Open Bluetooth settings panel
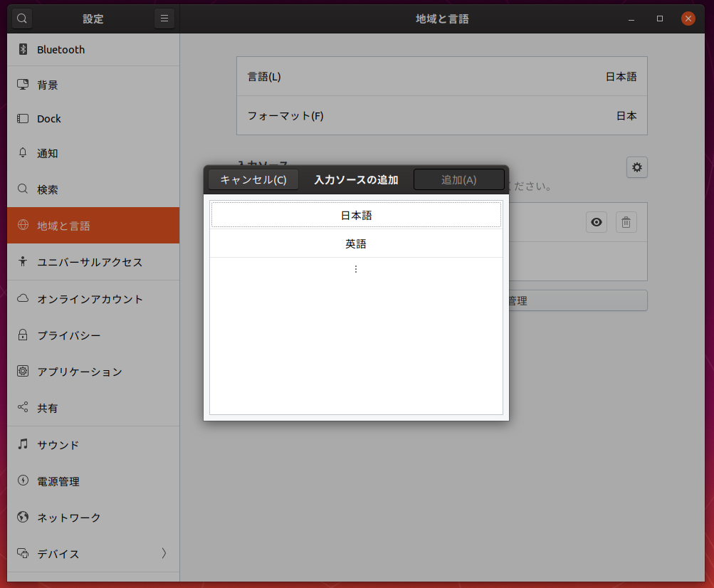Screen dimensions: 714x588 pos(93,50)
